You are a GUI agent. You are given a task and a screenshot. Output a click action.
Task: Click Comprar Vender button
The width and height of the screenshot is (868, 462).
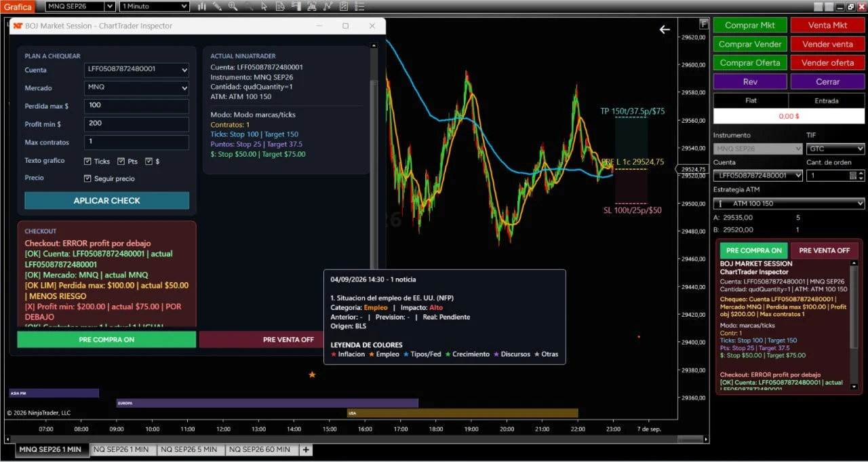[x=750, y=44]
